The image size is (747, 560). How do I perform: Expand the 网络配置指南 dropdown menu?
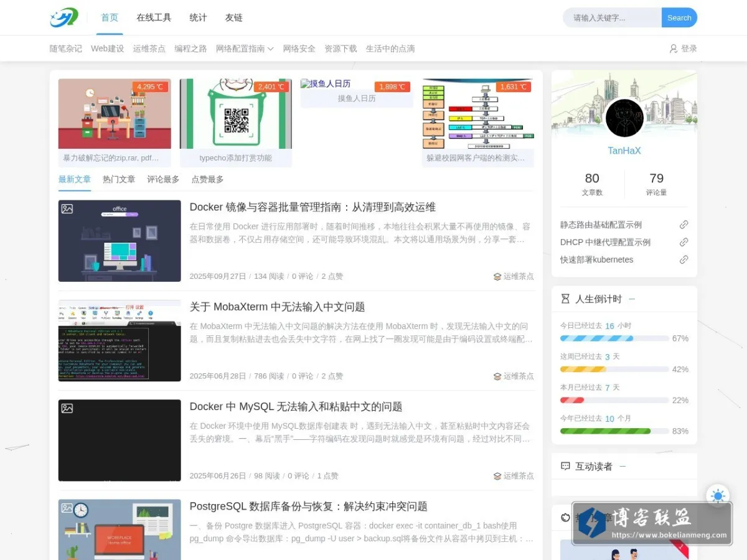(245, 49)
